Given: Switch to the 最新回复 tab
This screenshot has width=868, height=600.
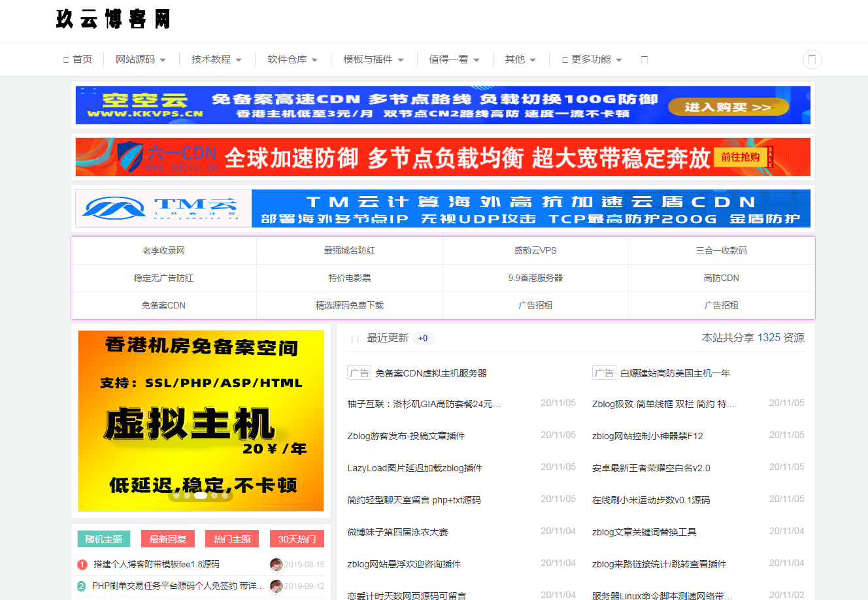Looking at the screenshot, I should point(168,539).
